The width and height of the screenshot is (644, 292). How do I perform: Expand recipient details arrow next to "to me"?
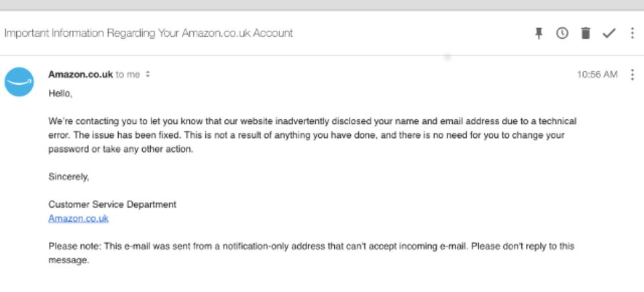click(x=148, y=74)
